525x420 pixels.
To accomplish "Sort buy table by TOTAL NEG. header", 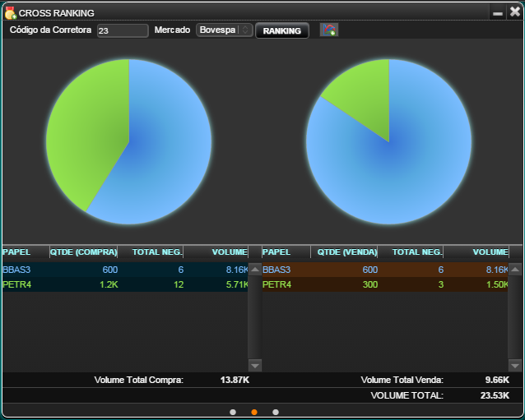I will (x=151, y=252).
